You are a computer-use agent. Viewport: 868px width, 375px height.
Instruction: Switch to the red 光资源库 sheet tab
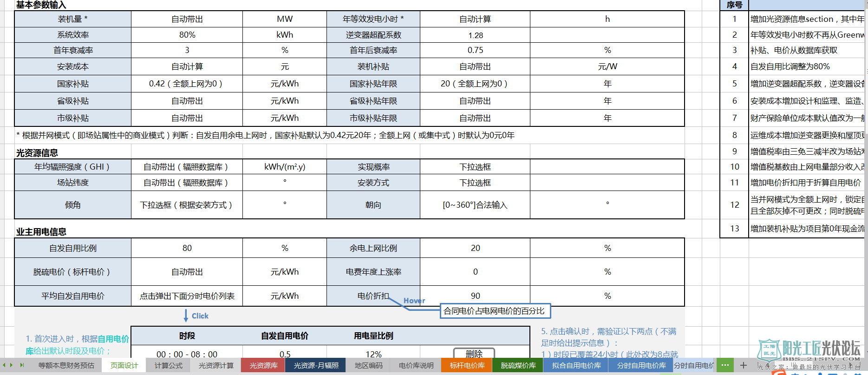[264, 366]
